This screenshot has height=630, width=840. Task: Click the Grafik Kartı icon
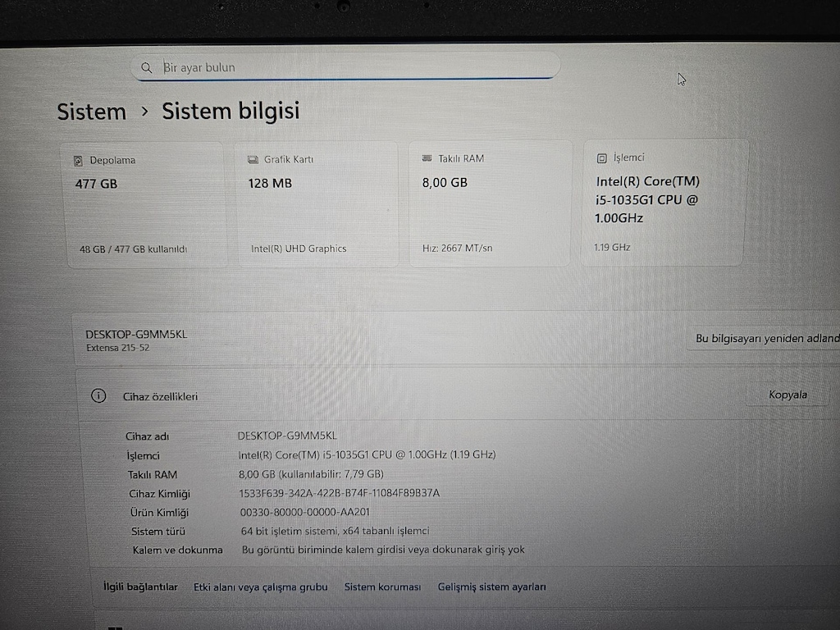(253, 160)
